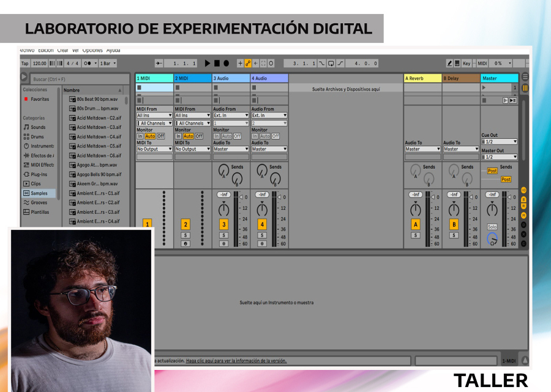The height and width of the screenshot is (392, 551).
Task: Select the Samples category in browser
Action: tap(39, 193)
